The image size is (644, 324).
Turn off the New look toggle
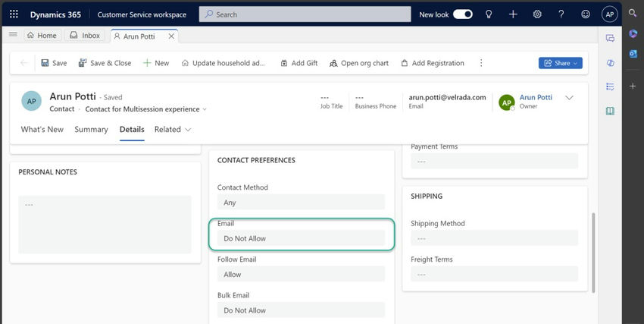coord(463,14)
